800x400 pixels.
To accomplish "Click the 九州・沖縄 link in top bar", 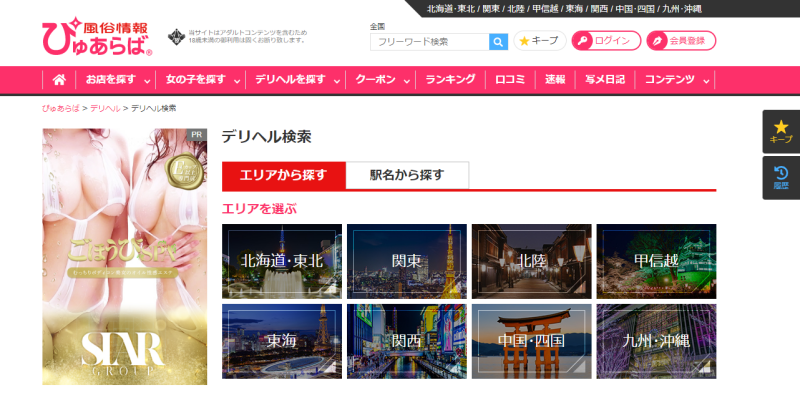I will tap(682, 8).
